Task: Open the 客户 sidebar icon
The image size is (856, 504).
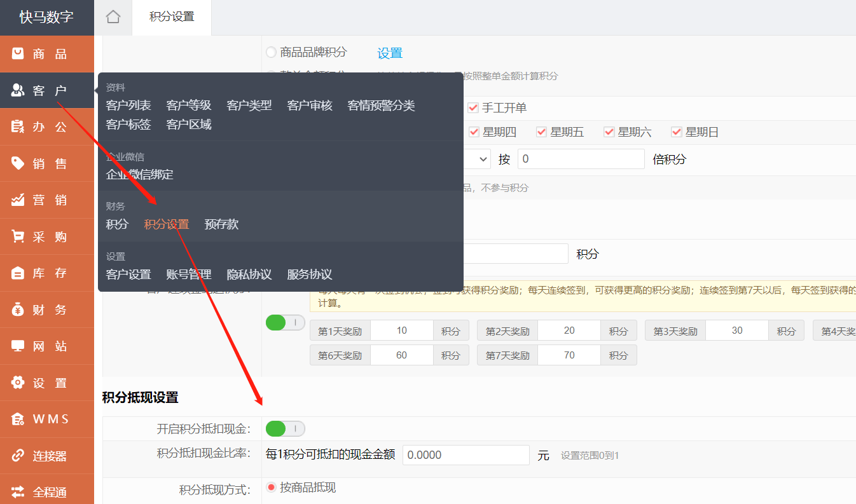Action: pyautogui.click(x=18, y=90)
